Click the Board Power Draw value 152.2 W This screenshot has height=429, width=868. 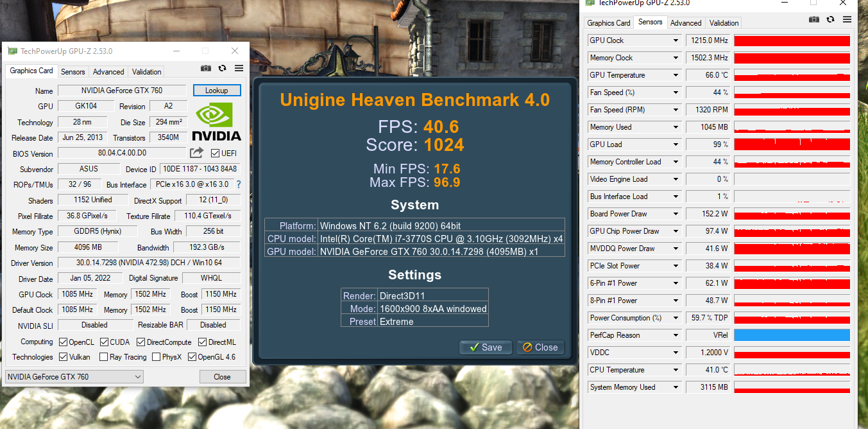pyautogui.click(x=709, y=214)
